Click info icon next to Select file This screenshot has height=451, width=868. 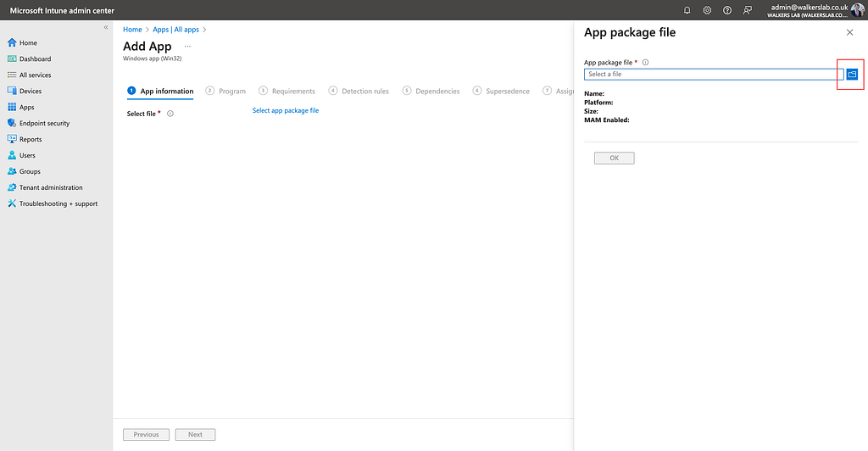coord(170,114)
